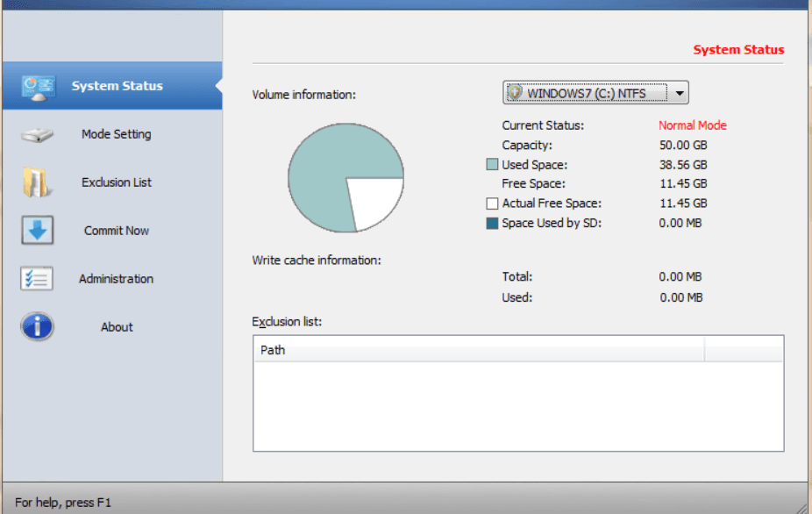Screen dimensions: 812x514
Task: Click the write cache Used label
Action: point(516,297)
